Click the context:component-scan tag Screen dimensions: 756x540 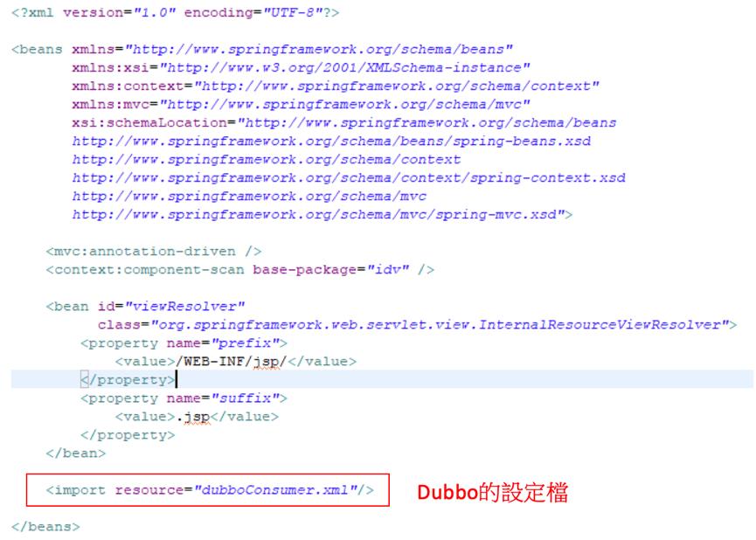[x=145, y=269]
